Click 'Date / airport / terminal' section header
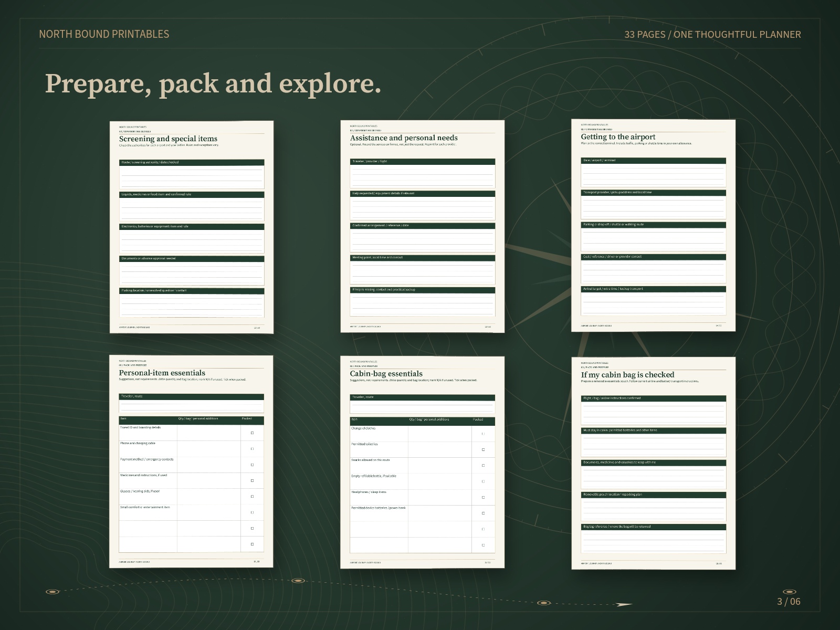The image size is (840, 630). point(654,161)
